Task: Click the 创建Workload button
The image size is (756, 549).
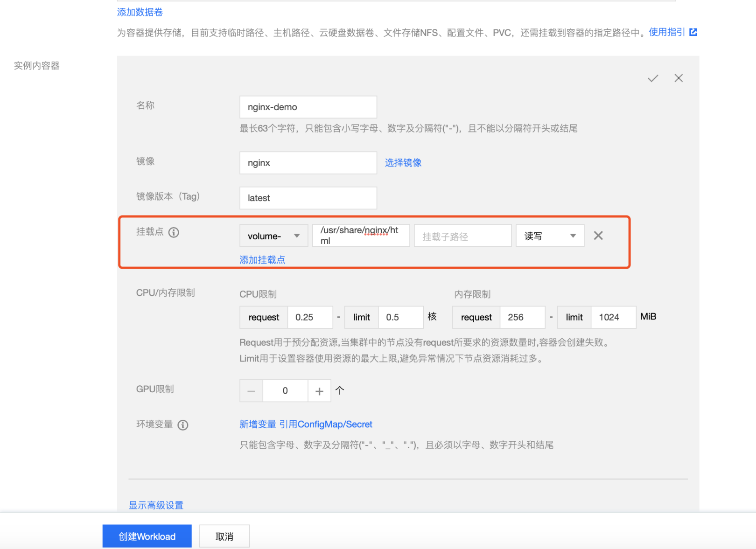Action: [x=147, y=536]
